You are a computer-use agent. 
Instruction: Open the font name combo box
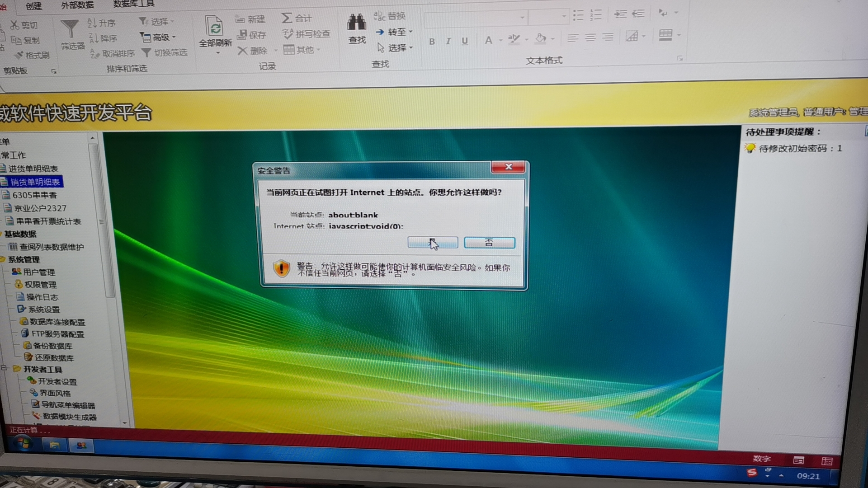(x=476, y=18)
